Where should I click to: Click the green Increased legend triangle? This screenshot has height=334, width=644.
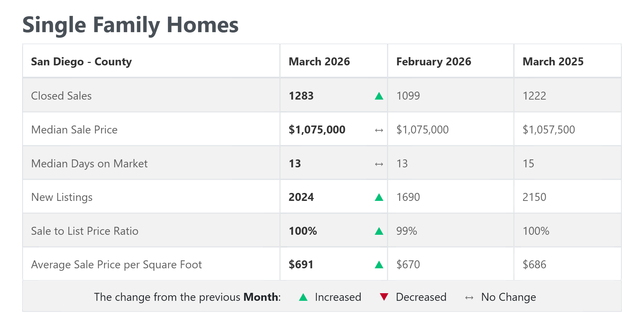pyautogui.click(x=303, y=297)
